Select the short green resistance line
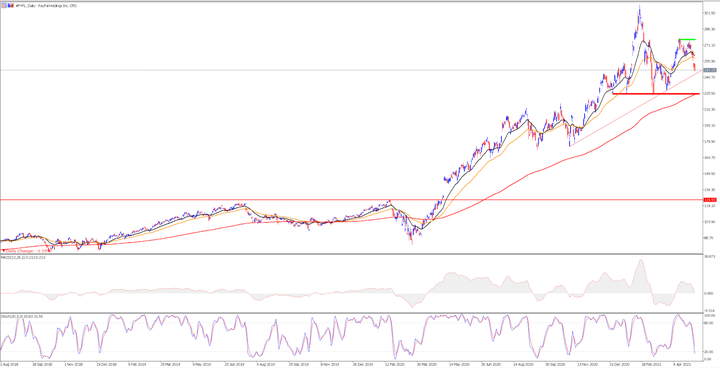 pos(687,40)
